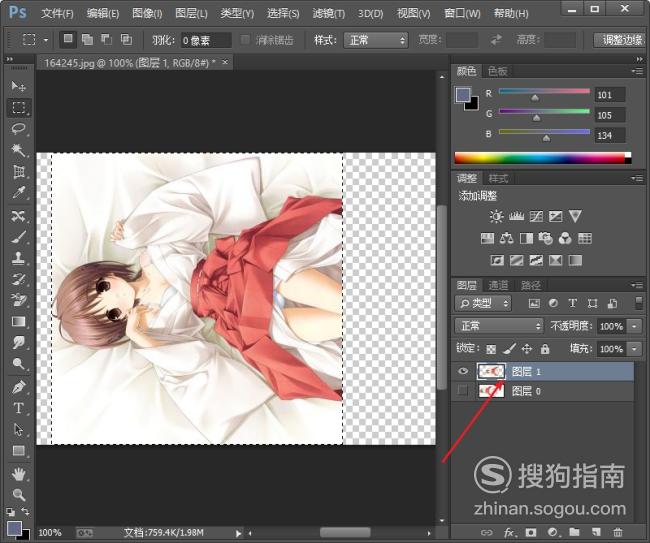Select the Rectangular Marquee tool in toolbox
Screen dimensions: 650x543
pyautogui.click(x=18, y=107)
